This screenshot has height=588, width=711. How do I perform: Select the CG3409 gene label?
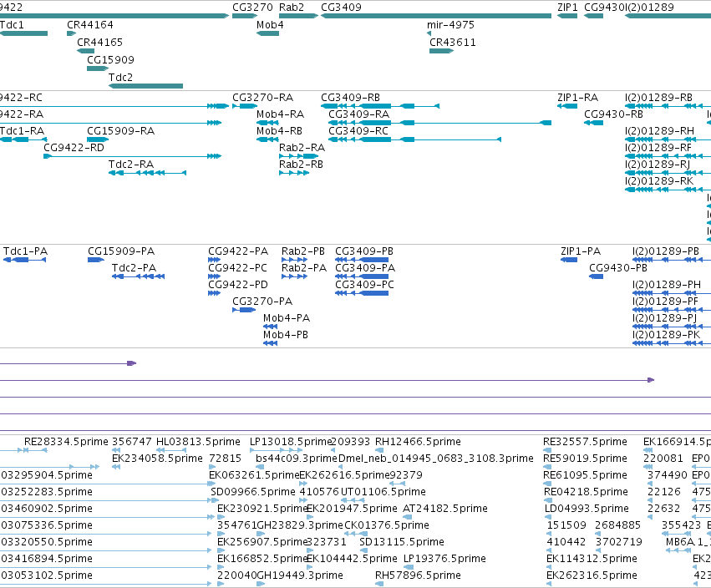[342, 8]
